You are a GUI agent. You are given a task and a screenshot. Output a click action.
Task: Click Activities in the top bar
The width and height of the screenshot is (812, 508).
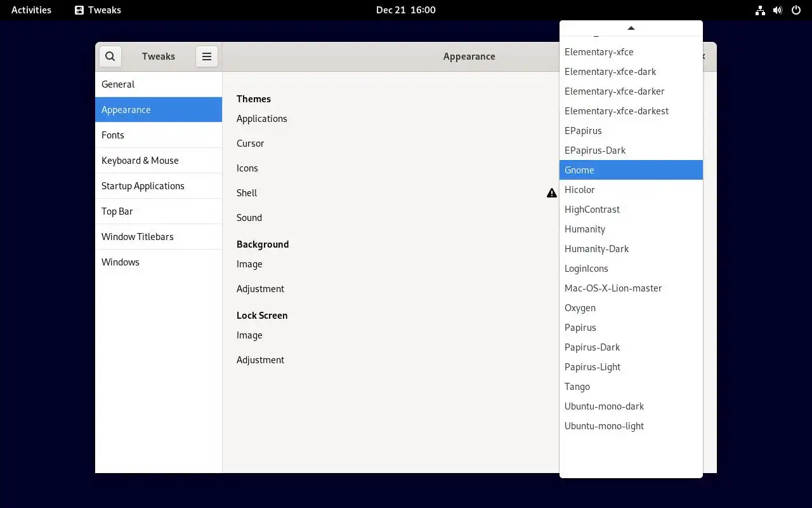(x=31, y=10)
